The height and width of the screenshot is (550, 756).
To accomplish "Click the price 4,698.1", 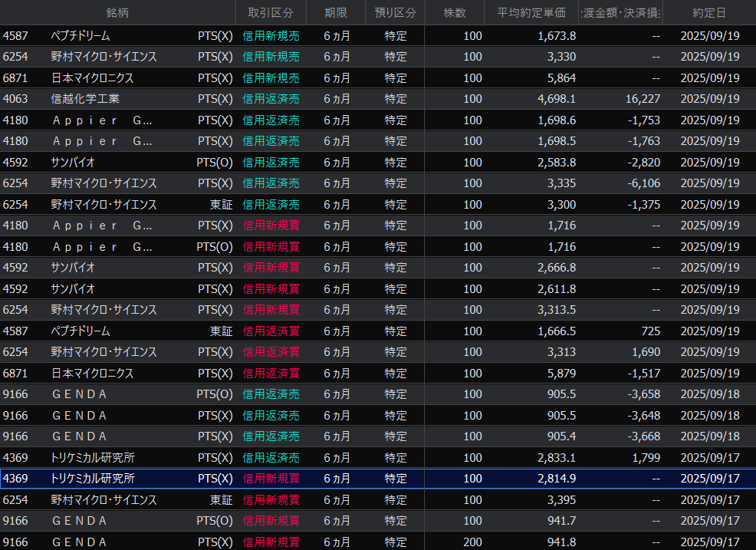I will tap(557, 99).
